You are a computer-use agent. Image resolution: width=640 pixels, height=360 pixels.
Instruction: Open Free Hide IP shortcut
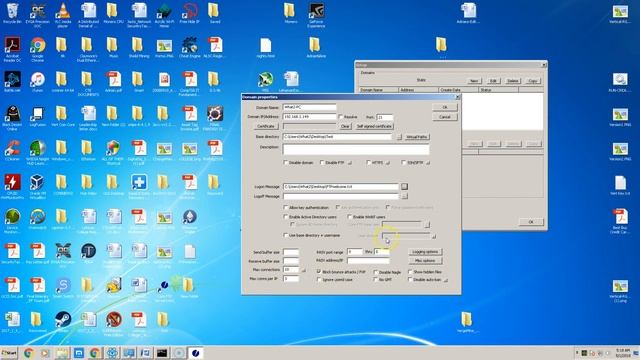tap(189, 13)
